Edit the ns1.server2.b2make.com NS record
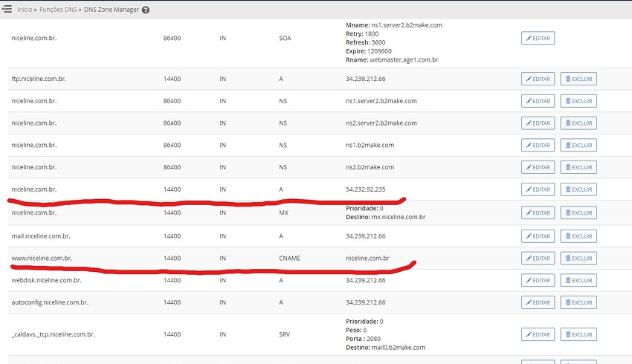632x364 pixels. click(x=538, y=101)
